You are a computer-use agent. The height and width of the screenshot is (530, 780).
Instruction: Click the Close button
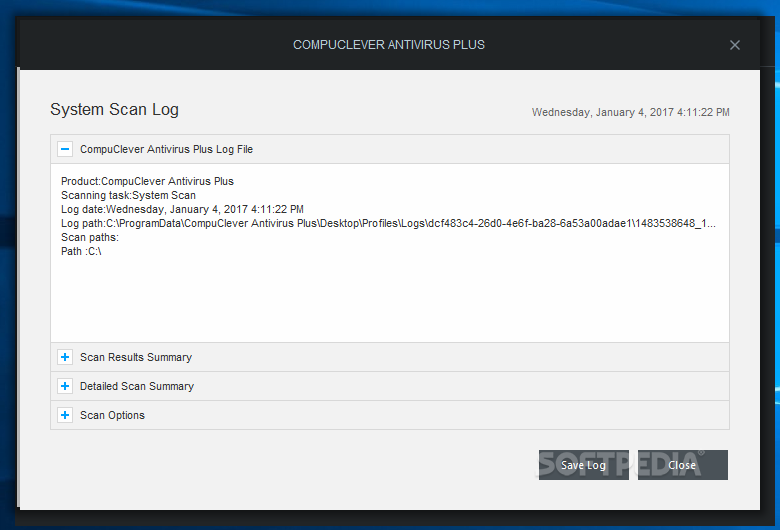(682, 465)
